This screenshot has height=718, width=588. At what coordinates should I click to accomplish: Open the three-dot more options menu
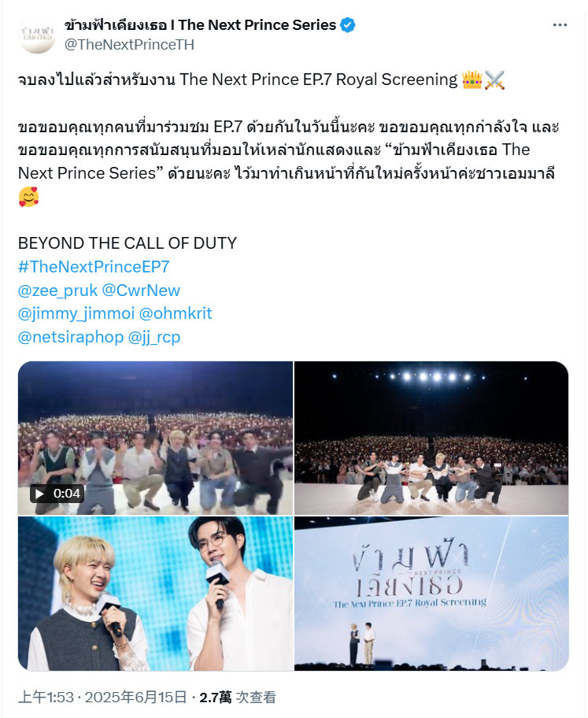coord(560,25)
